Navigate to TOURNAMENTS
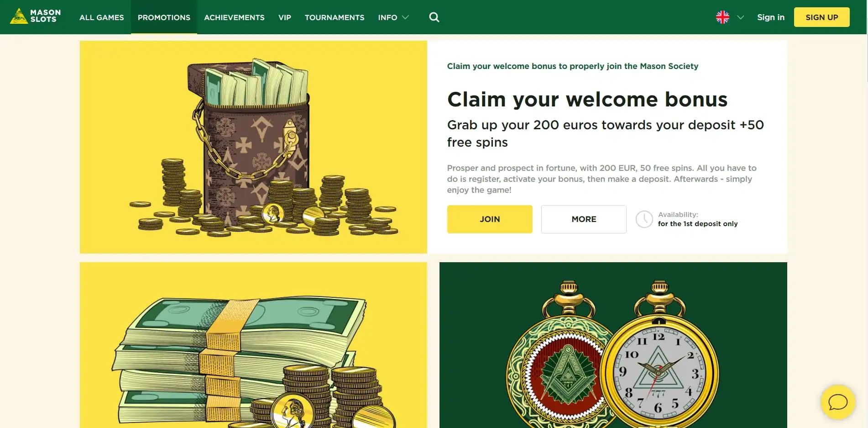Image resolution: width=868 pixels, height=428 pixels. click(335, 17)
